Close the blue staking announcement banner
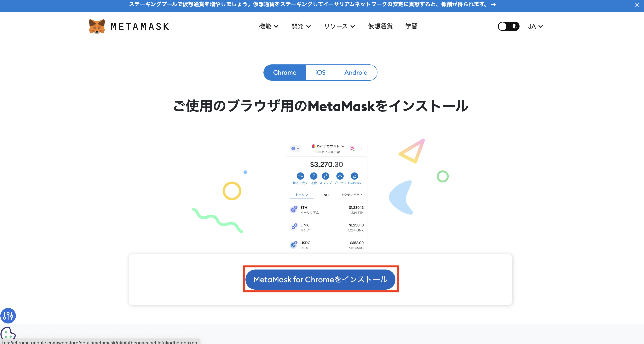Image resolution: width=644 pixels, height=344 pixels. click(637, 5)
